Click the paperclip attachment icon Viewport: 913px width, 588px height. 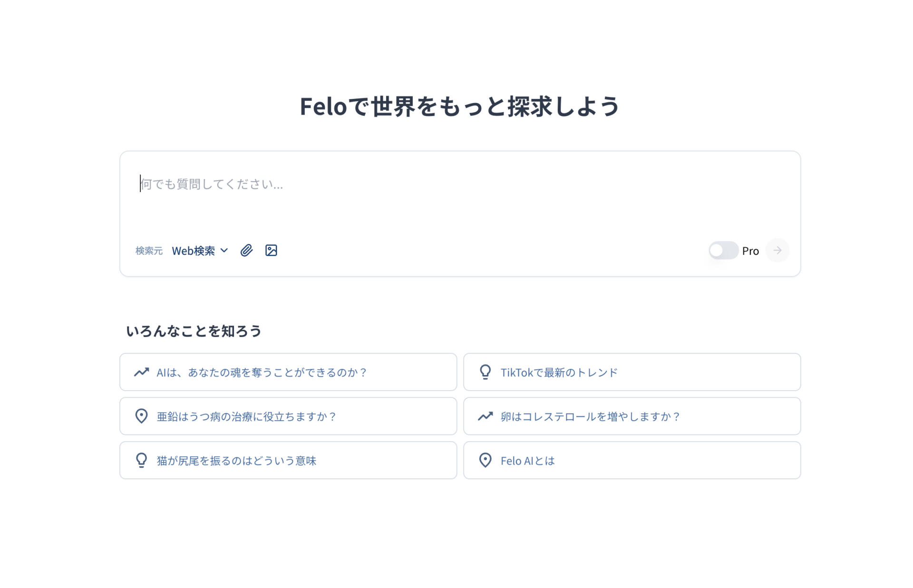tap(247, 251)
